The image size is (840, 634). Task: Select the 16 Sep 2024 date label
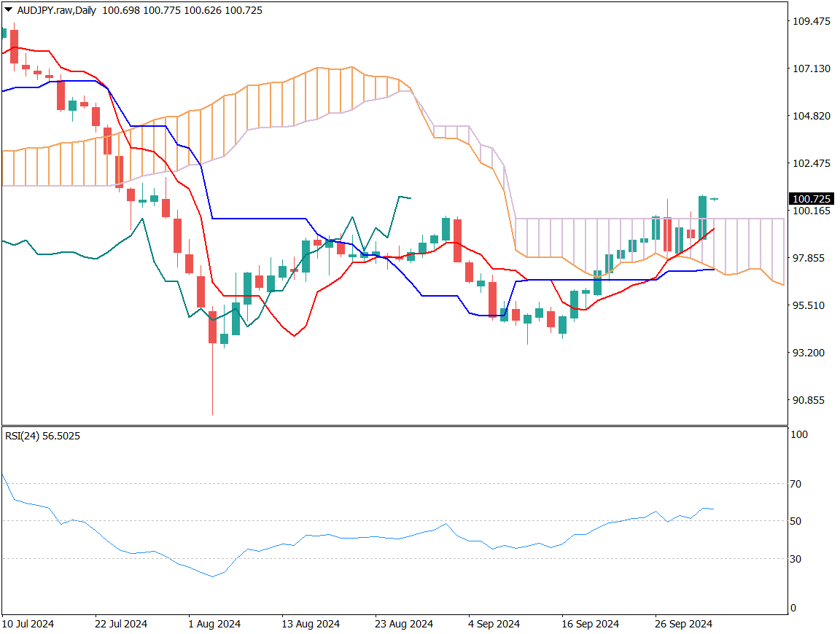591,624
